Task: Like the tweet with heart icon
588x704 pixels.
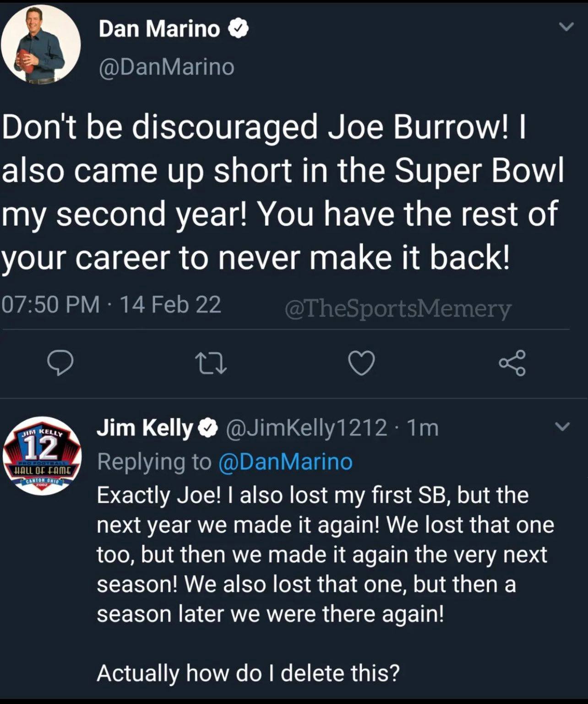Action: click(x=362, y=363)
